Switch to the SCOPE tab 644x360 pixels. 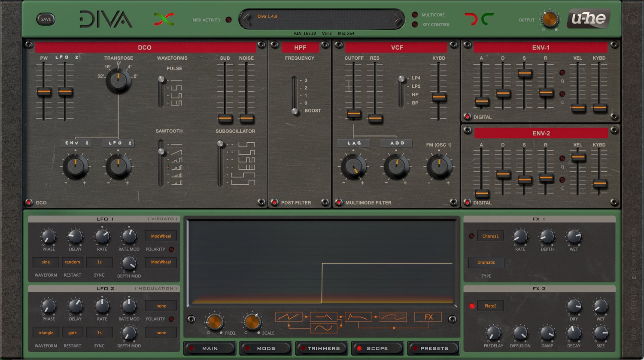coord(377,348)
